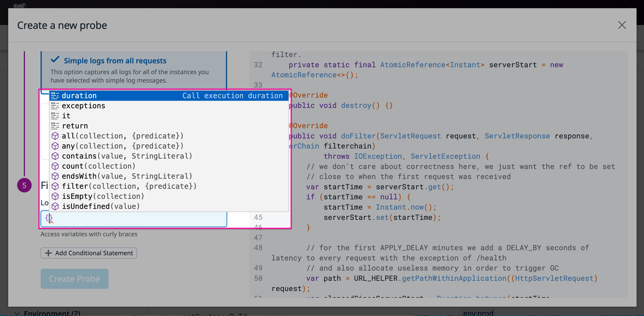
Task: Choose endsWith(value, StringLiteral) from list
Action: (127, 176)
